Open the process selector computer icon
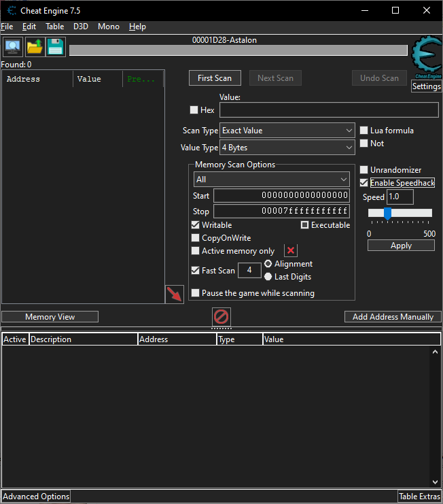The width and height of the screenshot is (443, 504). point(13,47)
